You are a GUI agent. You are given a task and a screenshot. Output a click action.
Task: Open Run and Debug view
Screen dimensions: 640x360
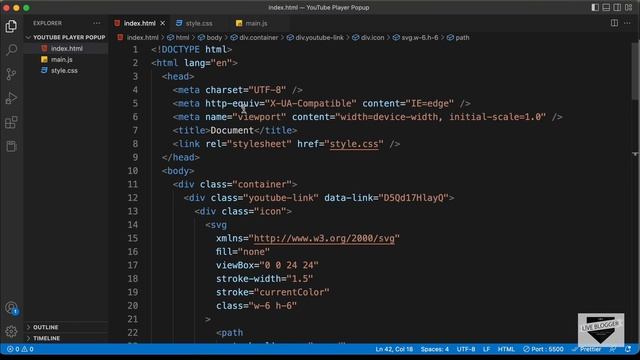coord(11,98)
